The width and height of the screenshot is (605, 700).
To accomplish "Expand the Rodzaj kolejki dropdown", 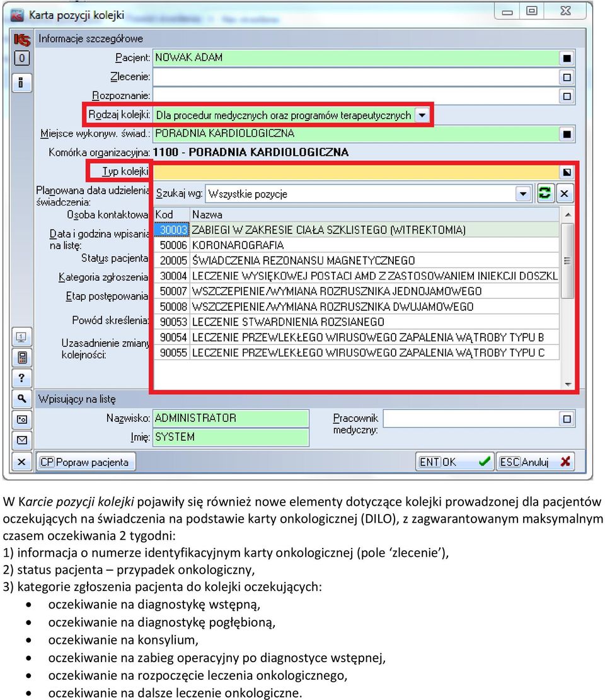I will pyautogui.click(x=422, y=115).
